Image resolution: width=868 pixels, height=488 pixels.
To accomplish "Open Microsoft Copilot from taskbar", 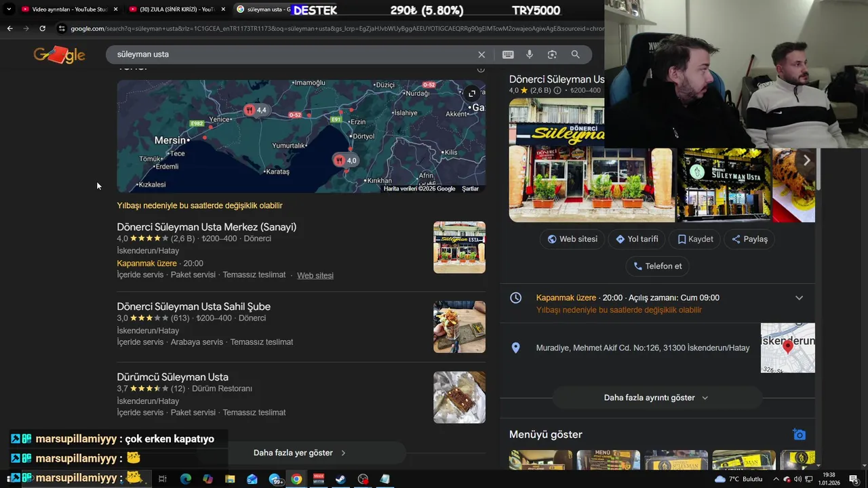I will point(208,479).
